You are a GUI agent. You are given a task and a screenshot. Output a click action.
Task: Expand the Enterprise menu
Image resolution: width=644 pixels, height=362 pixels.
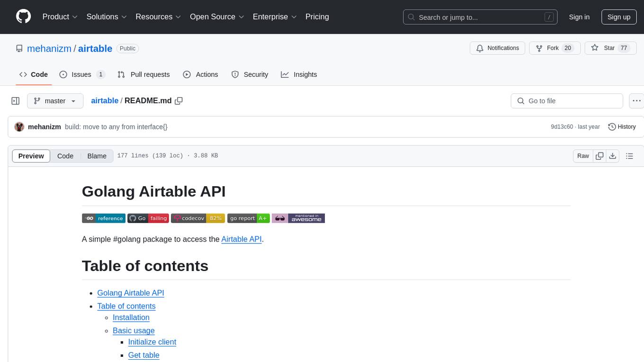pos(275,17)
